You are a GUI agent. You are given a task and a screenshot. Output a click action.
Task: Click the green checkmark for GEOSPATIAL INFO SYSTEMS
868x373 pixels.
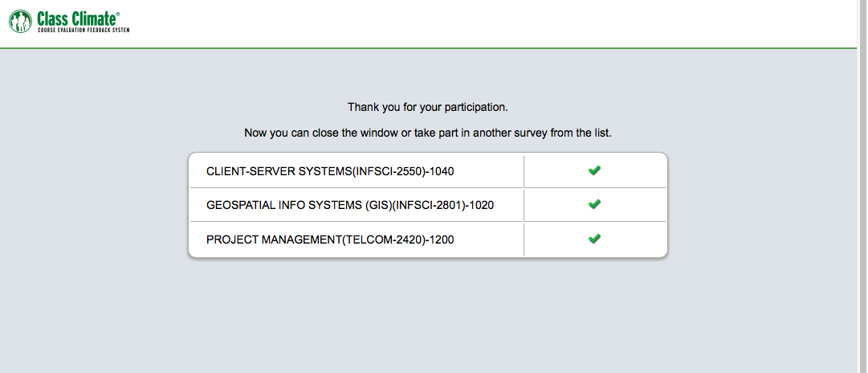click(x=594, y=204)
